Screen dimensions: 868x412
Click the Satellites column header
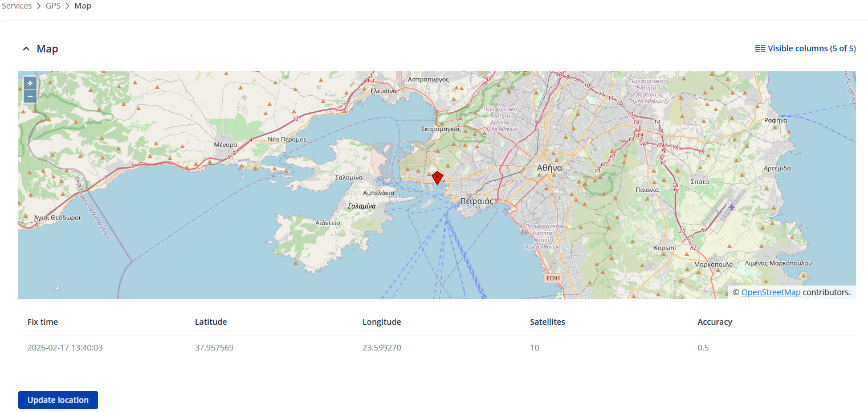pos(547,322)
